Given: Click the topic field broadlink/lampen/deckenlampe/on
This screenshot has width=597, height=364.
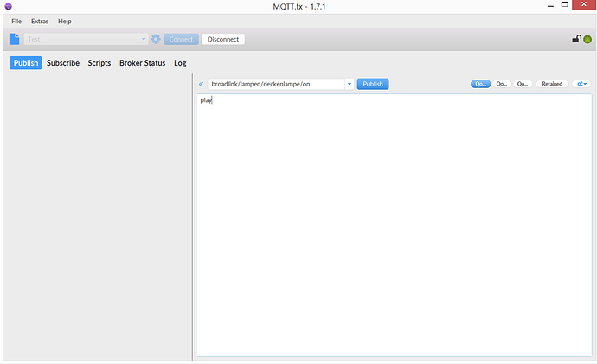Looking at the screenshot, I should pos(276,84).
